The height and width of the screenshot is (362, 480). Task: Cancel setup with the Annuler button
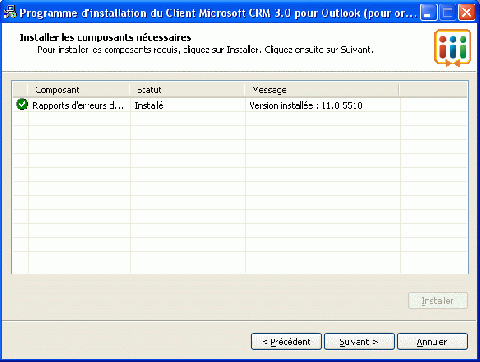[432, 342]
